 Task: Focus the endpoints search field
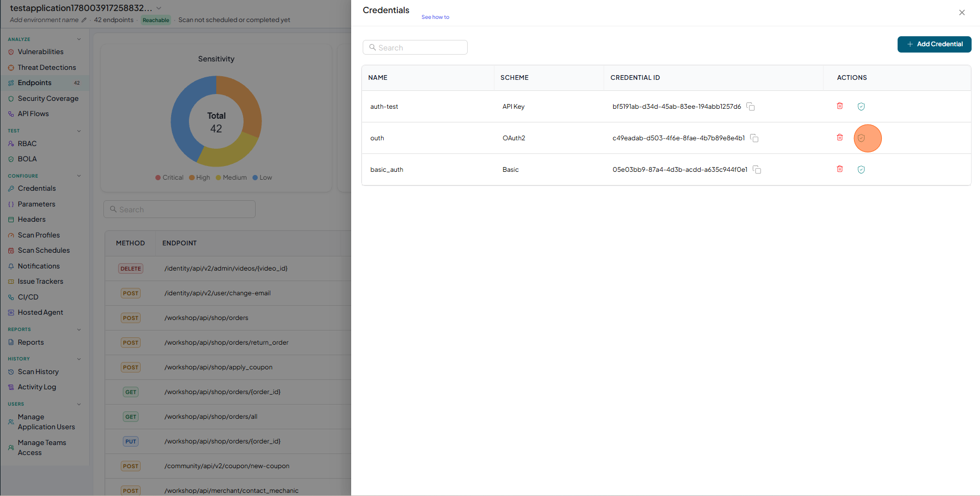coord(180,209)
